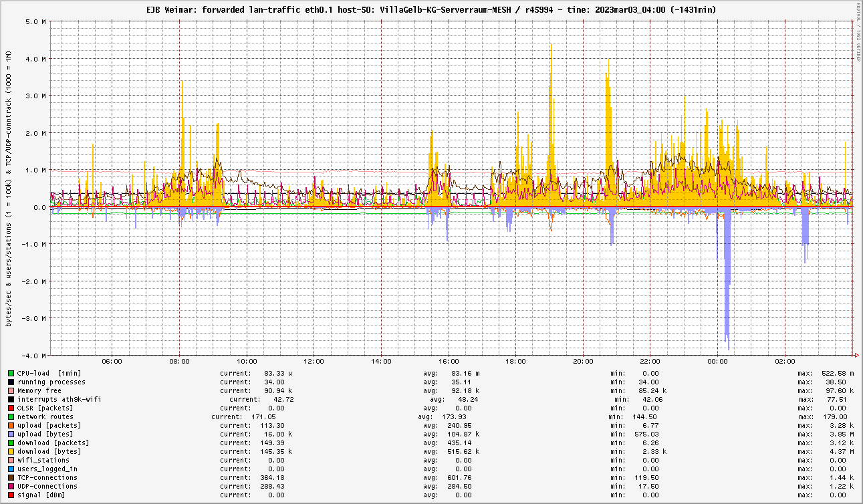The width and height of the screenshot is (863, 504).
Task: Select the 'Memory free' legend label
Action: 39,390
